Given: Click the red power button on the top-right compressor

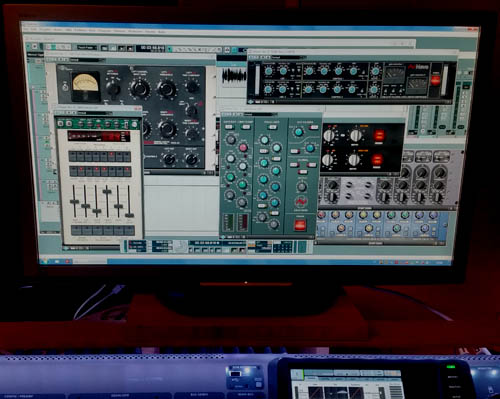Looking at the screenshot, I should pyautogui.click(x=436, y=80).
